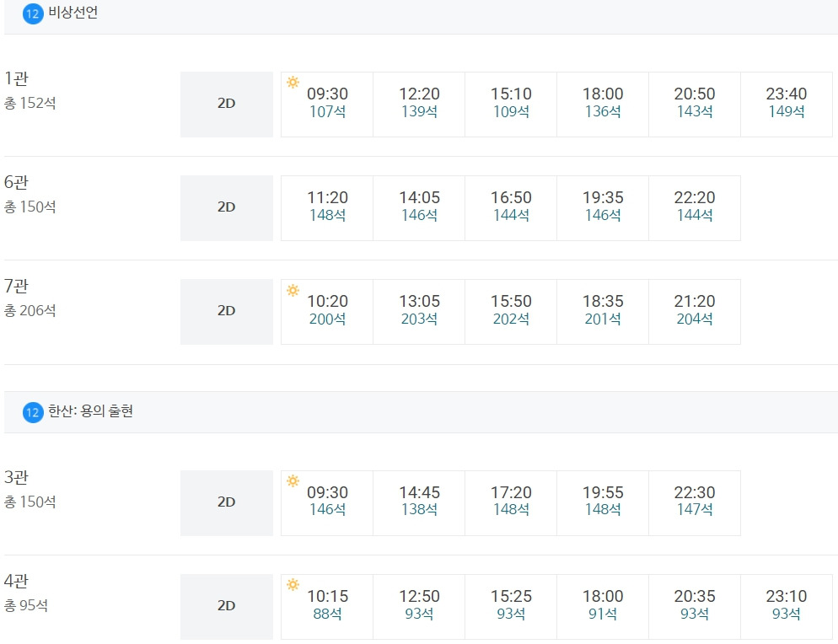Click the morning sun icon in the 3관 row
This screenshot has width=838, height=644.
coord(293,480)
